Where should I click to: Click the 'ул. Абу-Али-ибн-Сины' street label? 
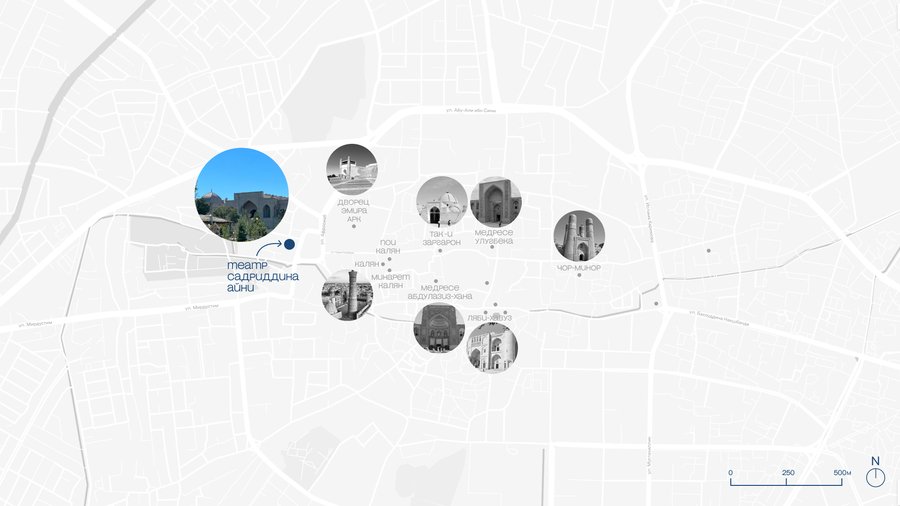[x=471, y=110]
